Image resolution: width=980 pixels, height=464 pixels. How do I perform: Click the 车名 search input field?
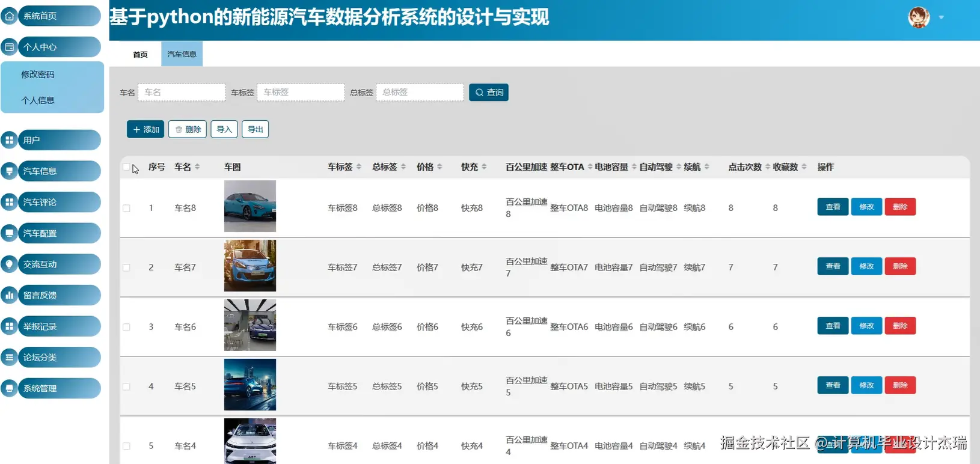pyautogui.click(x=182, y=92)
